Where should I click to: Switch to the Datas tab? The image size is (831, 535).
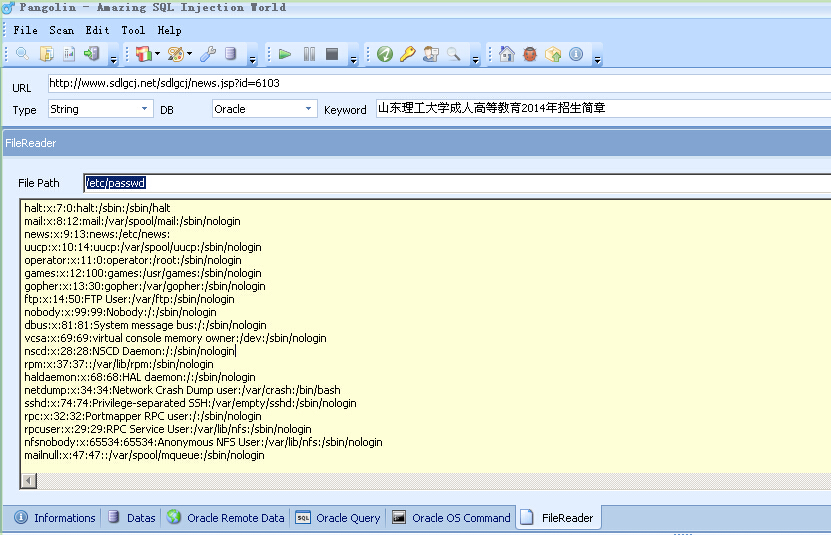(132, 518)
